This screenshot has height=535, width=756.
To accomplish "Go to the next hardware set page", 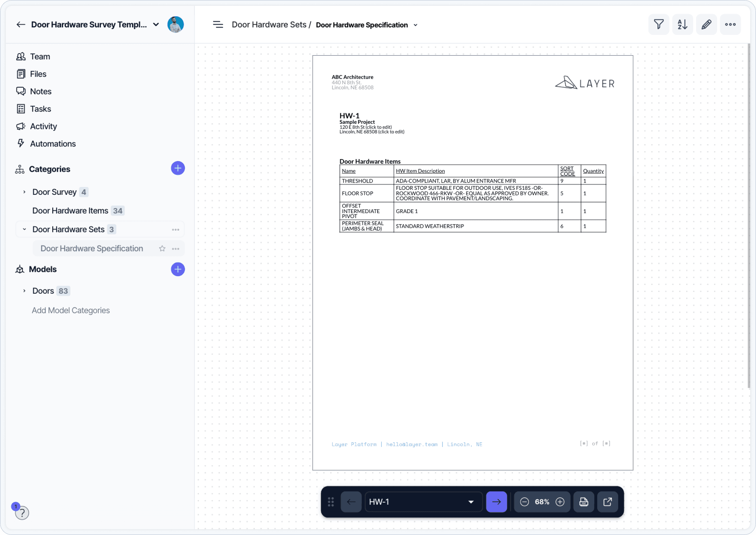I will [x=496, y=502].
